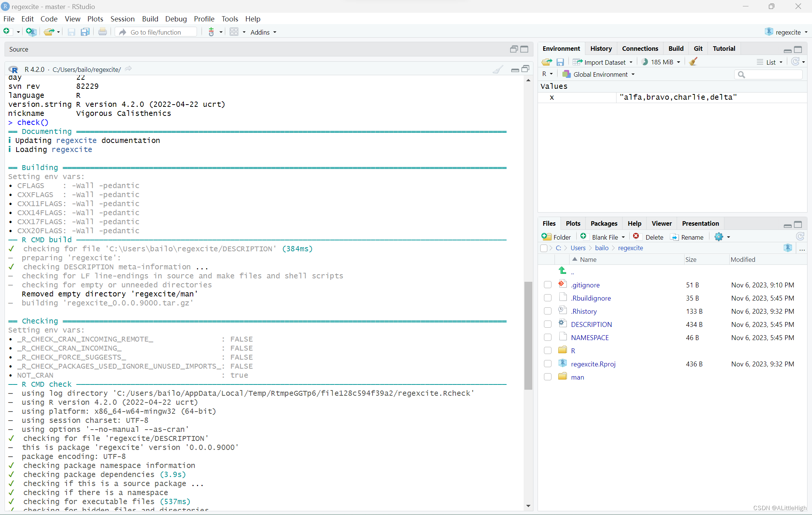Switch to the Packages tab
Image resolution: width=812 pixels, height=515 pixels.
pyautogui.click(x=604, y=223)
